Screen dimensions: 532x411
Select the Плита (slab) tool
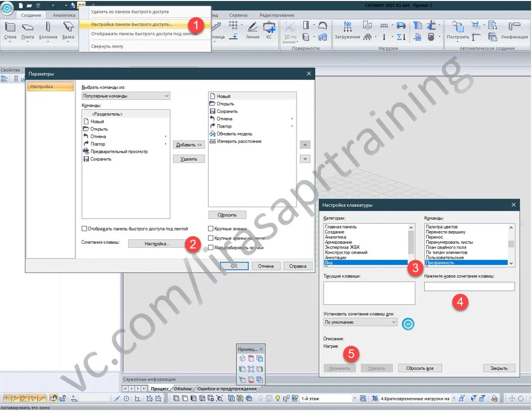27,31
